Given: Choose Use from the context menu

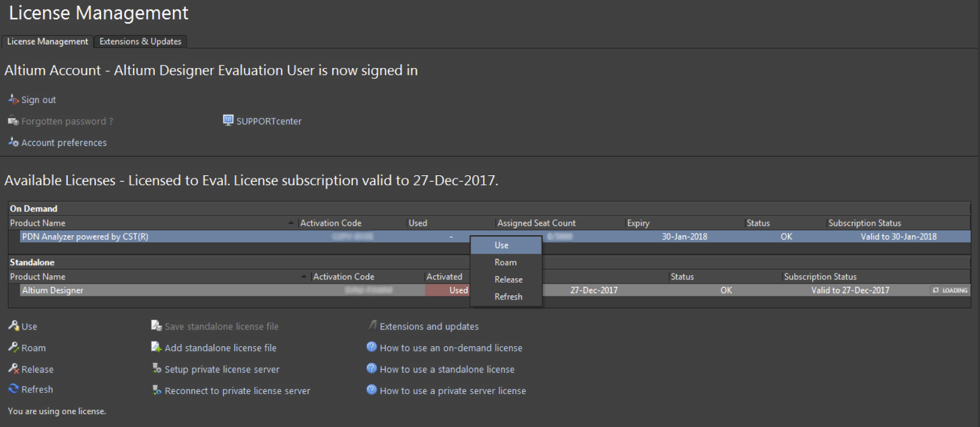Looking at the screenshot, I should click(502, 245).
